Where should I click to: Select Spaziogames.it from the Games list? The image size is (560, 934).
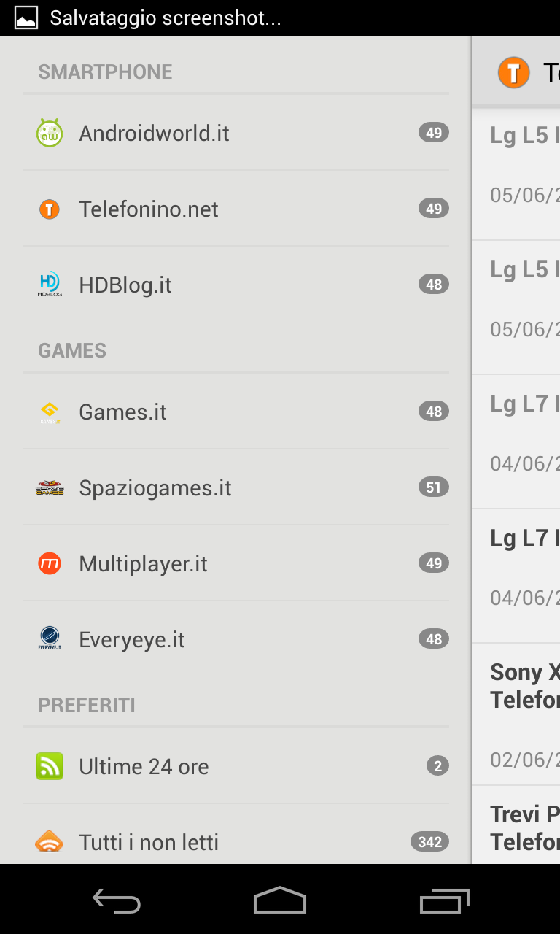[236, 487]
